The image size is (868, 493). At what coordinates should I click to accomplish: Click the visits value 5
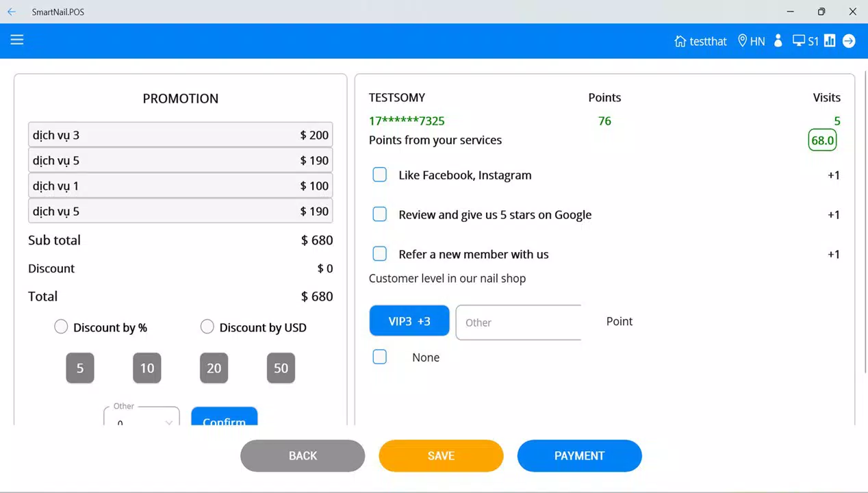click(837, 121)
